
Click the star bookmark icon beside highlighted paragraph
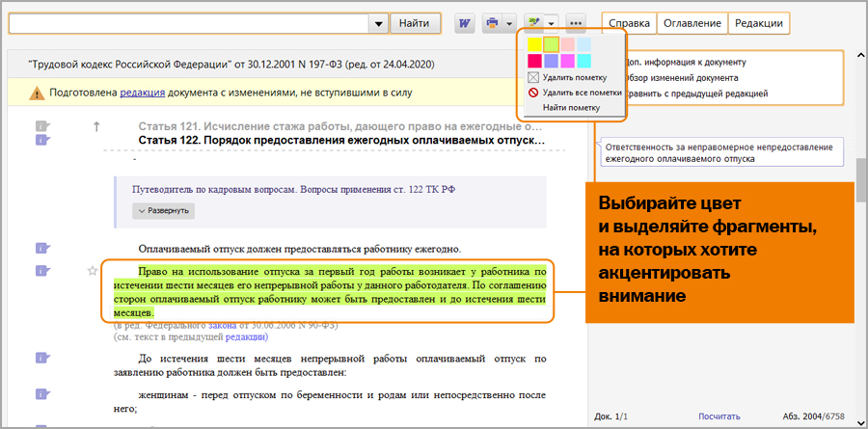coord(93,271)
